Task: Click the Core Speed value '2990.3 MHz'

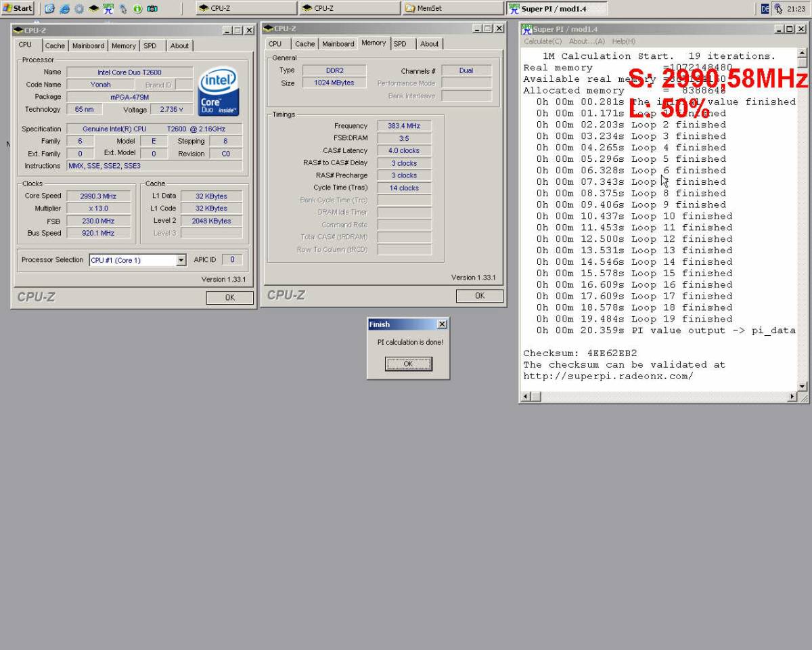Action: tap(99, 196)
